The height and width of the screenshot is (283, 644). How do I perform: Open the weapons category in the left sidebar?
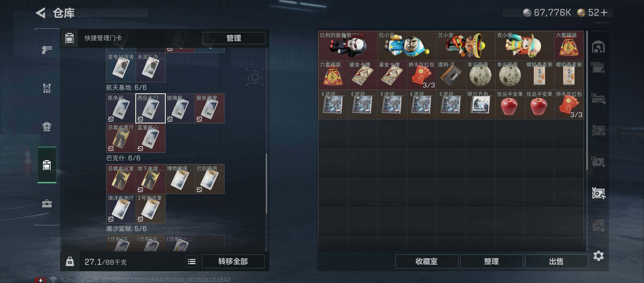pos(47,50)
